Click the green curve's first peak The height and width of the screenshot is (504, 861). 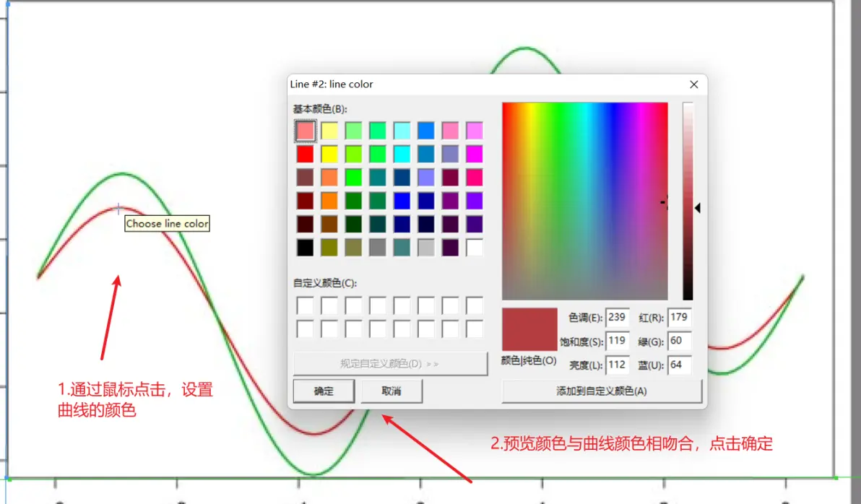click(x=122, y=174)
